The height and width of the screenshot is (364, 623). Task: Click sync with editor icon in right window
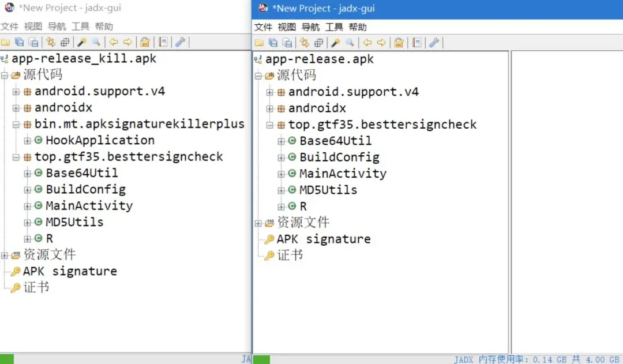[x=305, y=43]
